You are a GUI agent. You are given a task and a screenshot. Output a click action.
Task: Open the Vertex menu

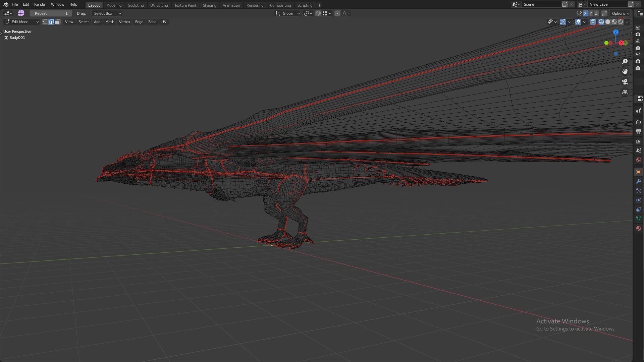click(x=124, y=22)
